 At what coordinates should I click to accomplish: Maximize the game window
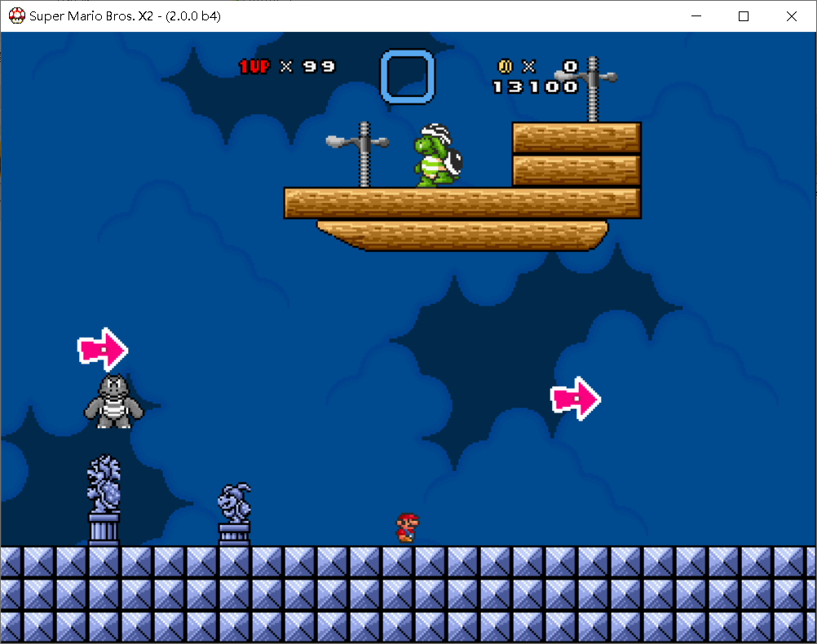point(744,16)
